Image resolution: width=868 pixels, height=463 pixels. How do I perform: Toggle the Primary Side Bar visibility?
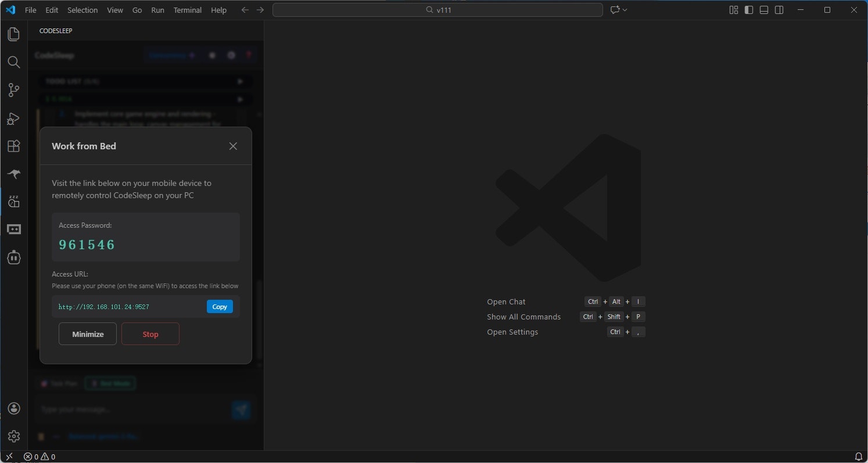(x=748, y=10)
